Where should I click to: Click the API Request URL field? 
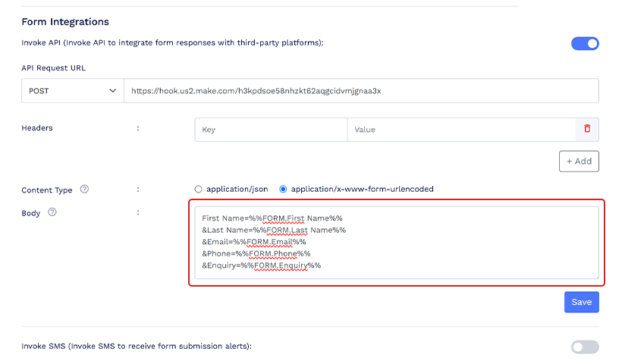pyautogui.click(x=361, y=90)
